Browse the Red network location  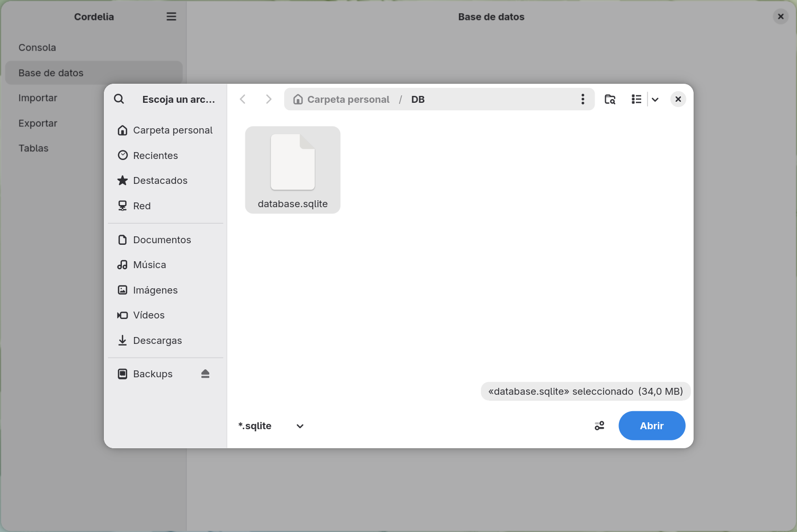point(165,206)
